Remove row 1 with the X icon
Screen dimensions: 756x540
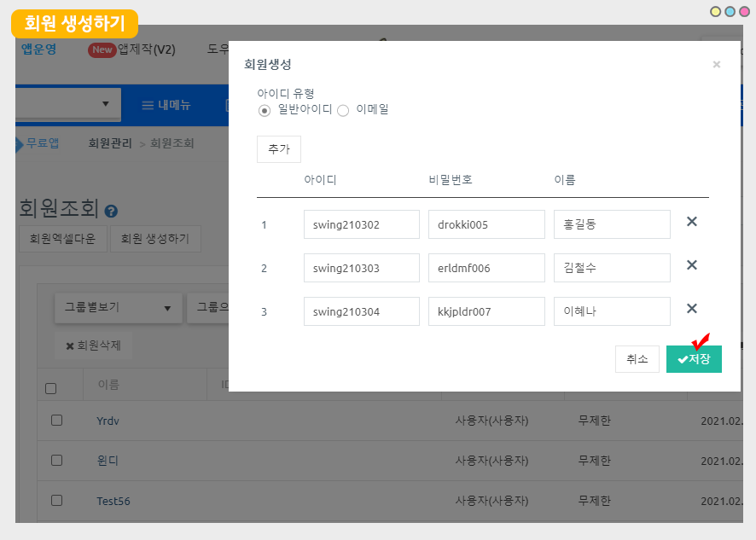692,222
